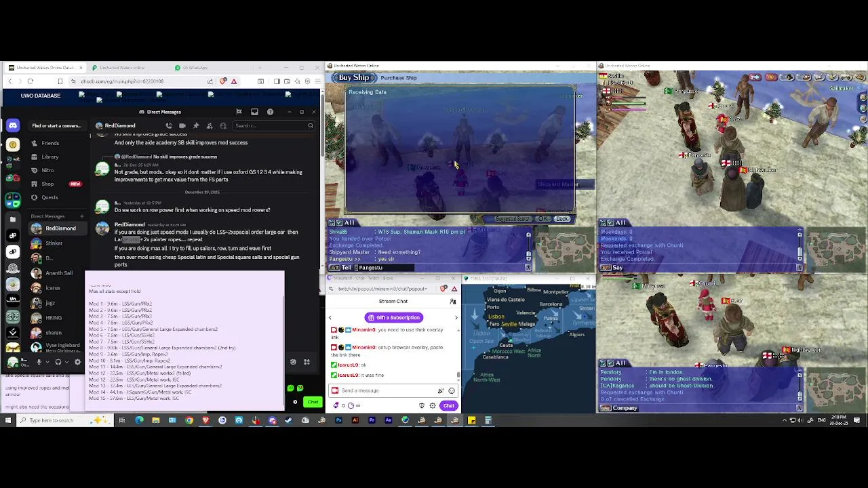The height and width of the screenshot is (488, 868).
Task: Expand microphone input options arrow
Action: pos(47,362)
